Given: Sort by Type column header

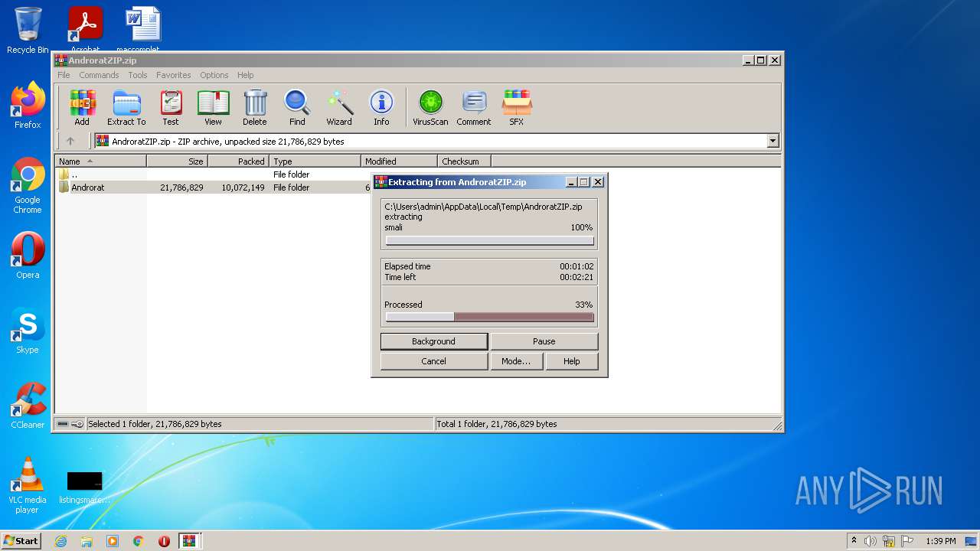Looking at the screenshot, I should 315,161.
